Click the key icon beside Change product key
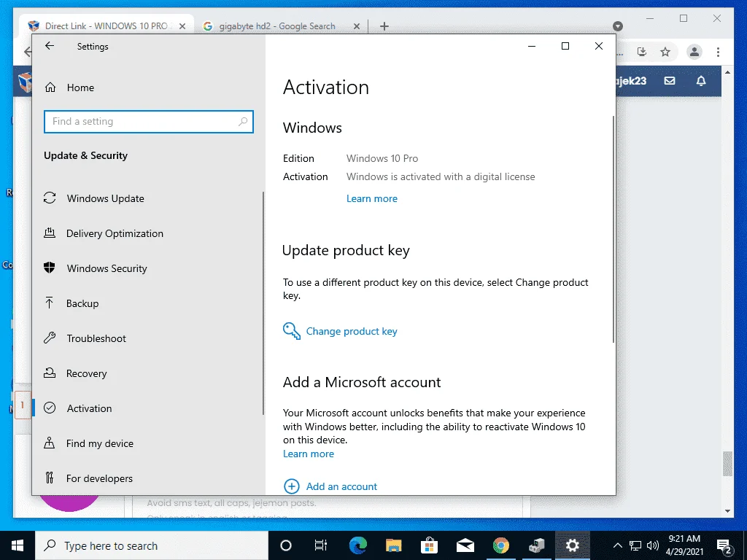747x560 pixels. click(x=292, y=331)
